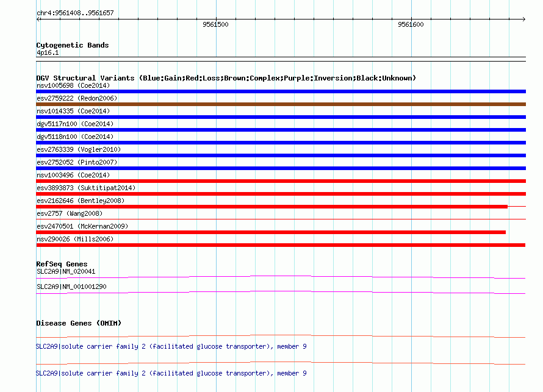The height and width of the screenshot is (392, 543).
Task: Click the right arrowhead of the ruler
Action: tap(523, 20)
